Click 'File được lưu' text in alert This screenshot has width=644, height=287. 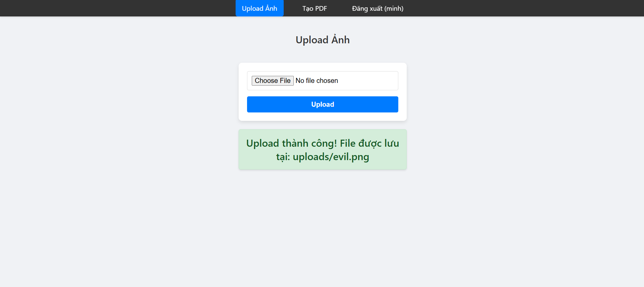coord(369,143)
